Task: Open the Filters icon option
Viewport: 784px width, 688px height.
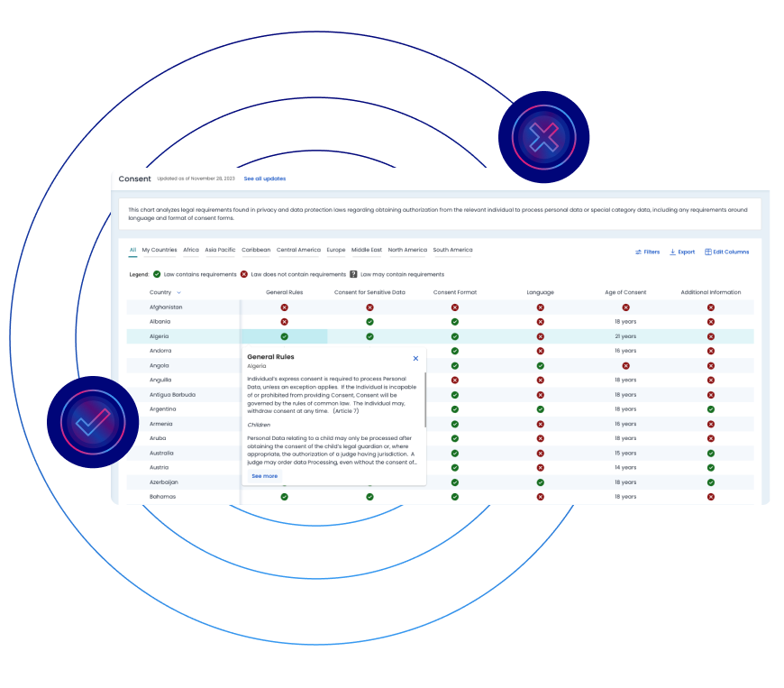Action: click(638, 252)
